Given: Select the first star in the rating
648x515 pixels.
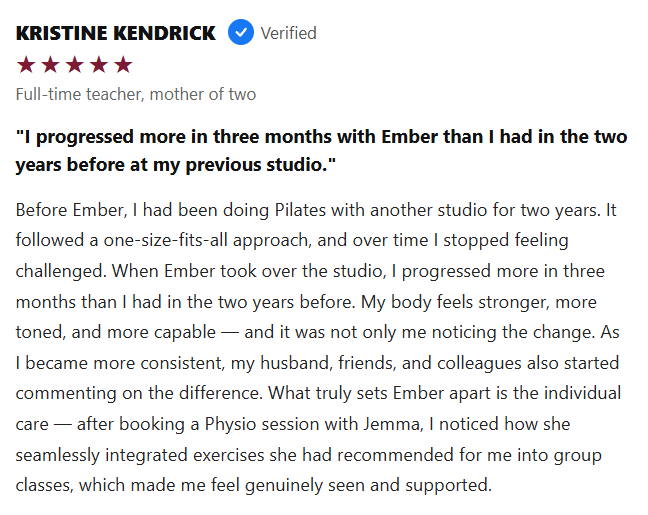Looking at the screenshot, I should tap(26, 65).
